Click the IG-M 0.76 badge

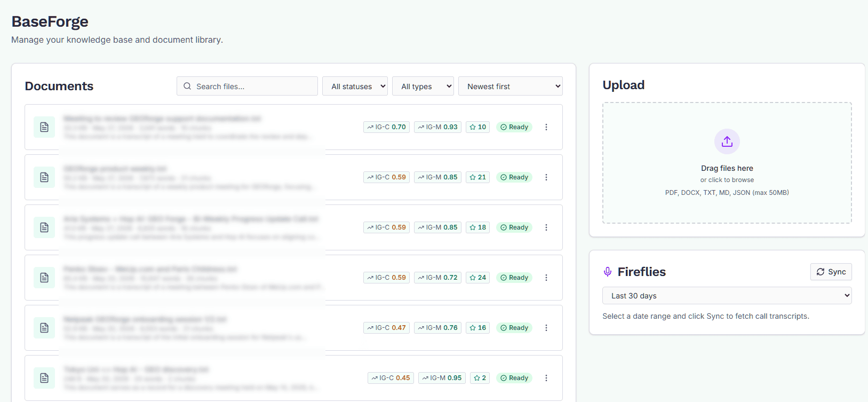(437, 328)
